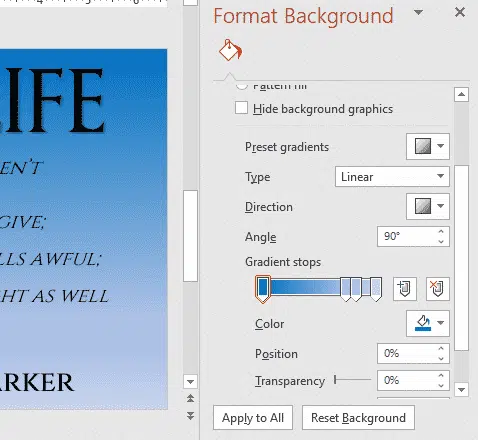Click Apply to All button
Viewport: 478px width, 440px height.
coord(253,418)
